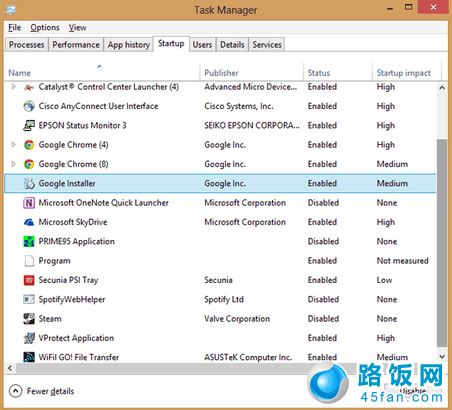Switch to the Performance tab
Viewport: 452px width, 410px height.
point(76,45)
